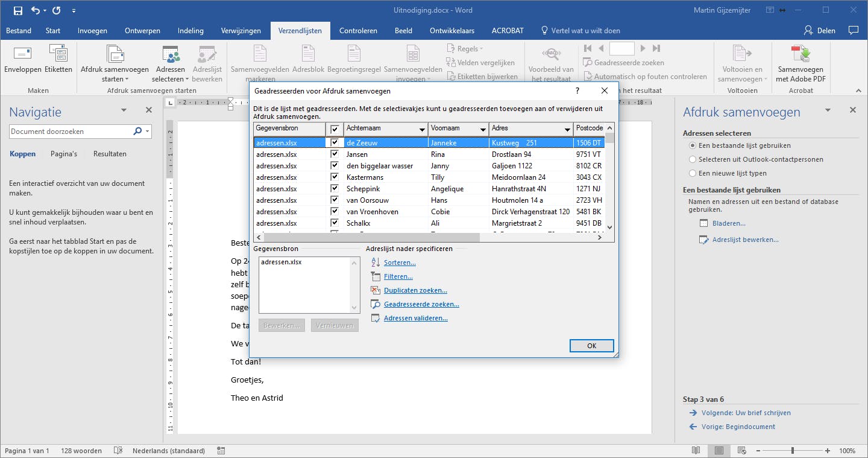The height and width of the screenshot is (458, 868).
Task: Open the Adres column filter dropdown
Action: coord(567,130)
